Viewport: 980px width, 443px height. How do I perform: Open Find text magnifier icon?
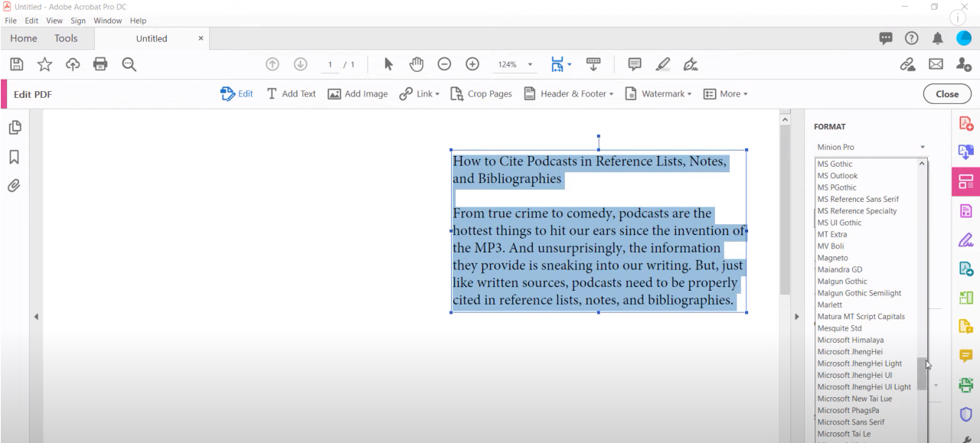tap(129, 65)
